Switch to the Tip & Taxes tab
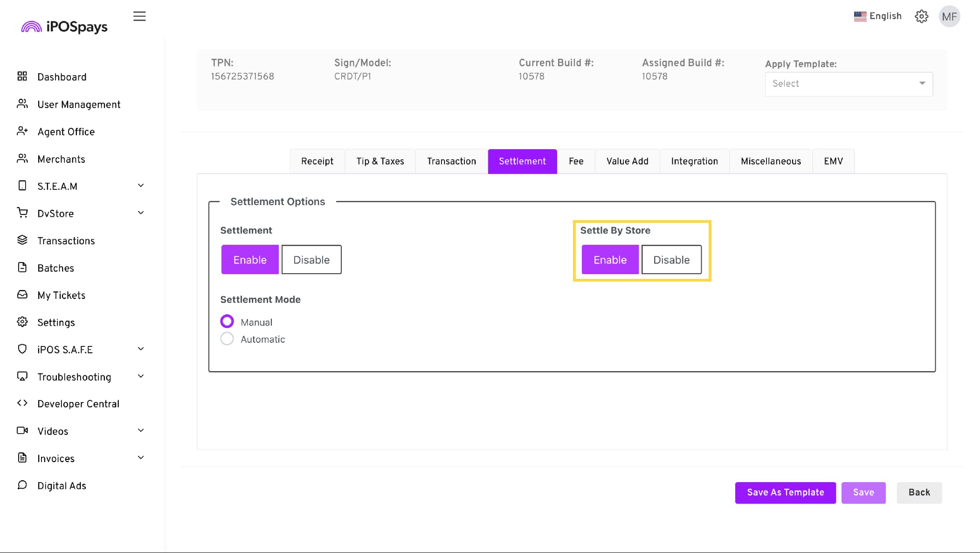Image resolution: width=980 pixels, height=553 pixels. (380, 161)
